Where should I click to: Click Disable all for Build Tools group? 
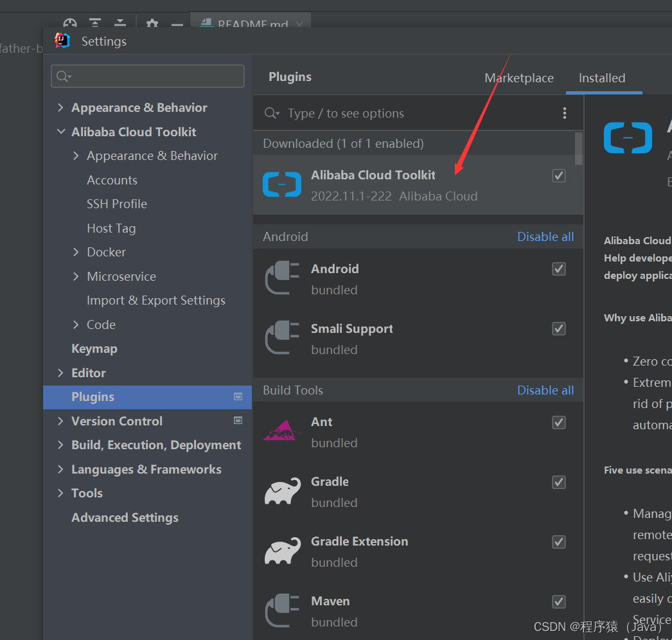click(x=545, y=390)
